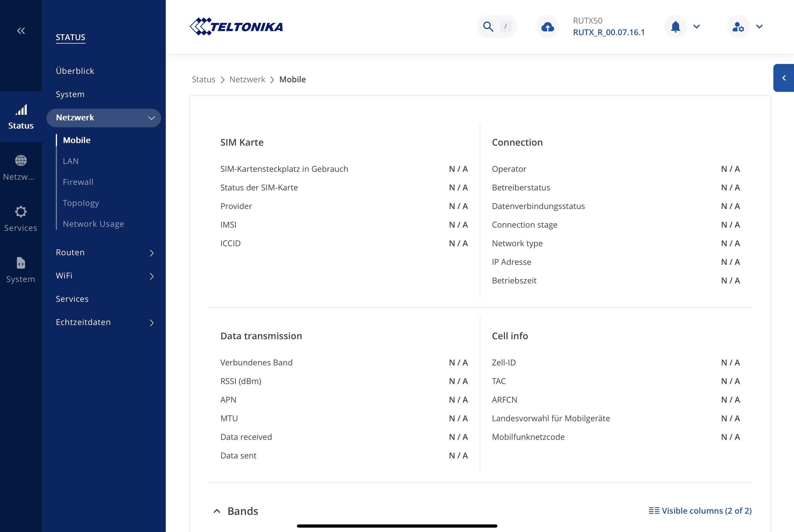Collapse the sidebar with double-chevron icon
The height and width of the screenshot is (532, 794).
(x=21, y=31)
